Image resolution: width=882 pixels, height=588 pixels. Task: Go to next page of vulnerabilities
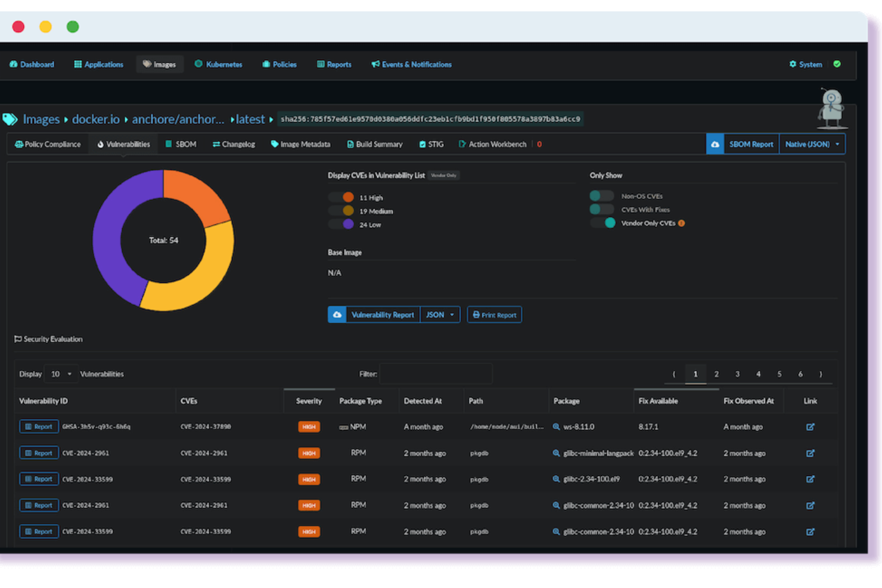tap(821, 374)
